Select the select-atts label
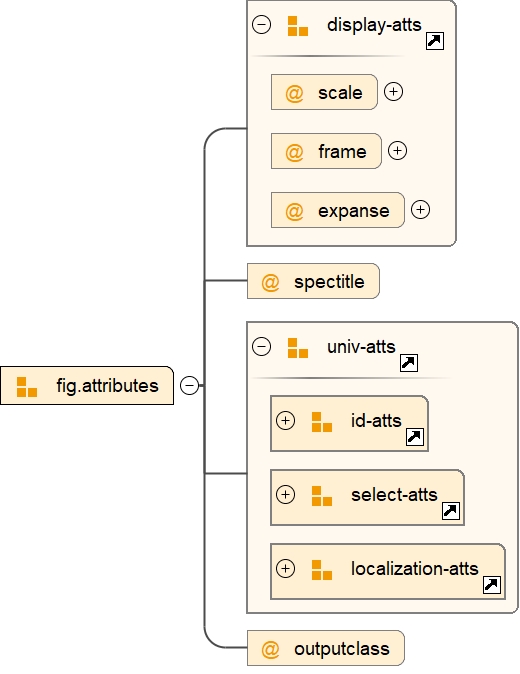Image resolution: width=520 pixels, height=674 pixels. 394,494
